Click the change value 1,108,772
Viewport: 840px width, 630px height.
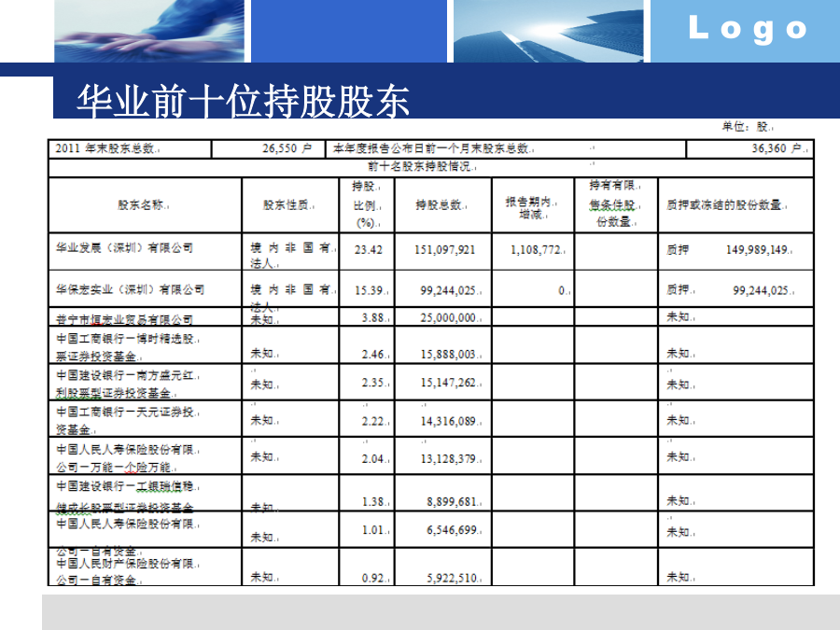coord(535,249)
